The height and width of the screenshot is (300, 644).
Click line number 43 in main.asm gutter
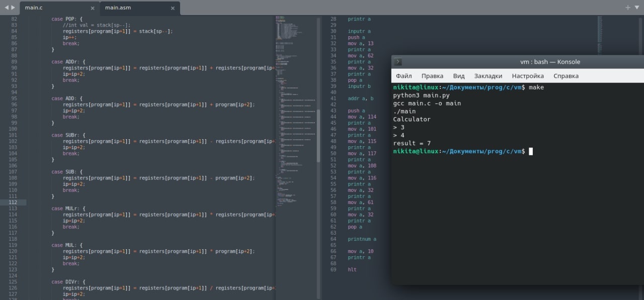click(333, 111)
